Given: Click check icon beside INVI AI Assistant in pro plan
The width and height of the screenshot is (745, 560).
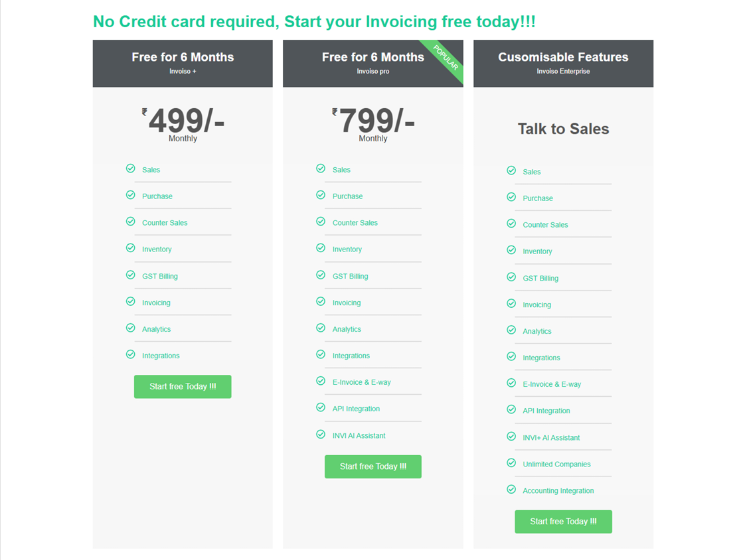Looking at the screenshot, I should pyautogui.click(x=321, y=435).
